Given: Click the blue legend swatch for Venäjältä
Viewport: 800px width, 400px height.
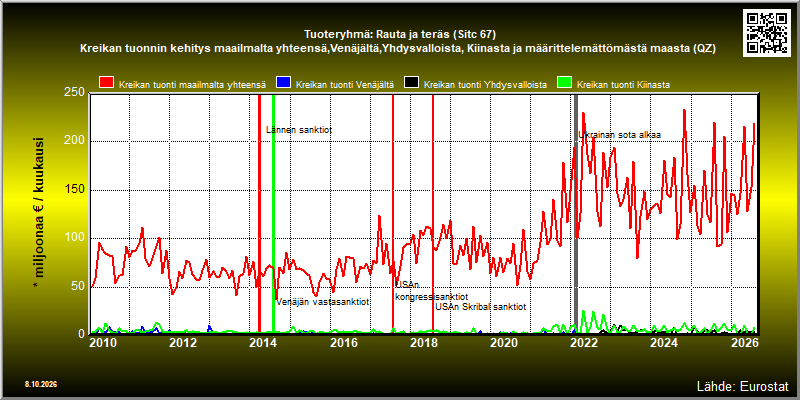Looking at the screenshot, I should pos(283,84).
